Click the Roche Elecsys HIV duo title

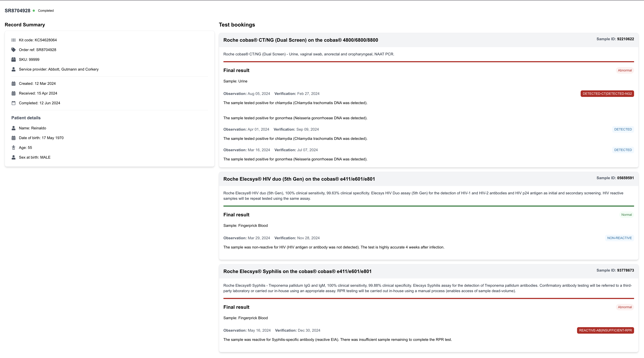tap(299, 179)
